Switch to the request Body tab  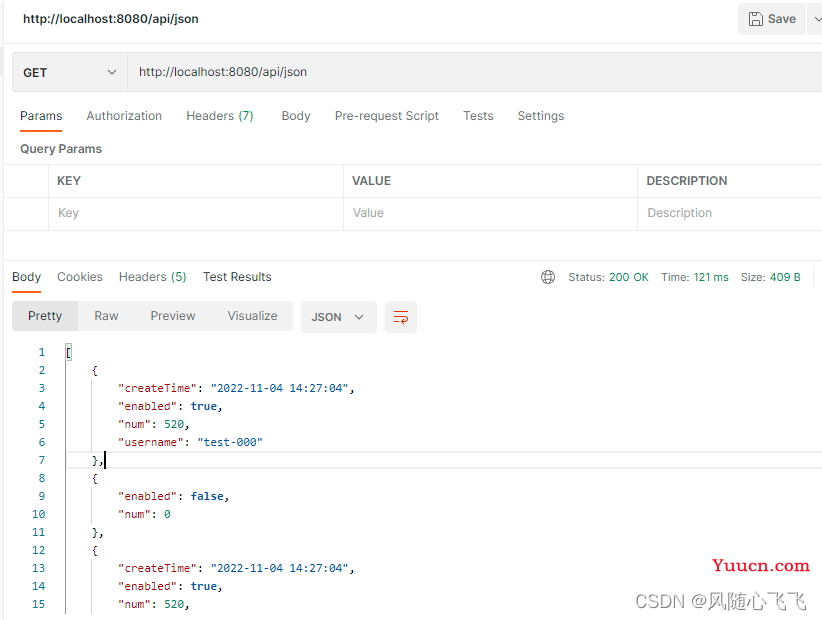point(296,116)
